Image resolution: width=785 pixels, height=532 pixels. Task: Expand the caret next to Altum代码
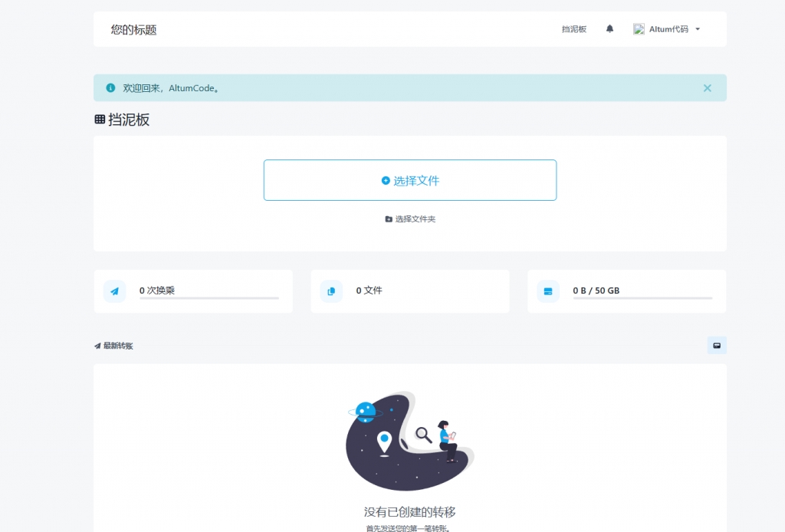click(698, 29)
